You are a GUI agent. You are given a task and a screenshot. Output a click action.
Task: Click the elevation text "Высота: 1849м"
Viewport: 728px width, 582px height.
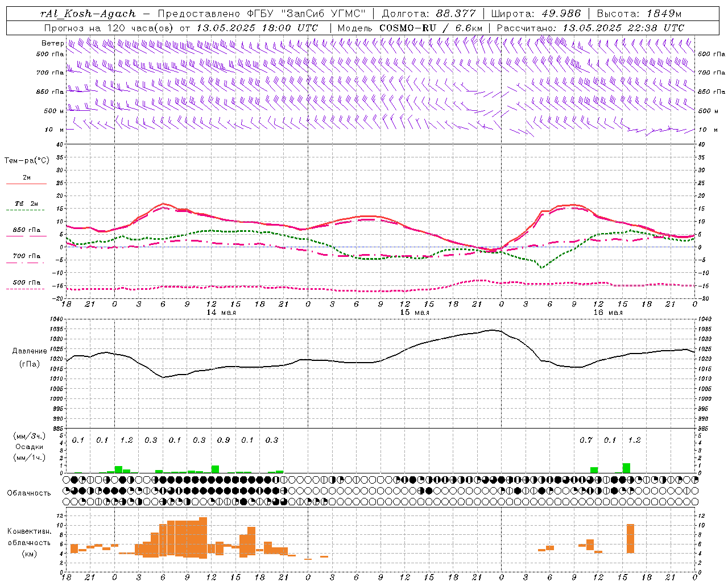639,14
